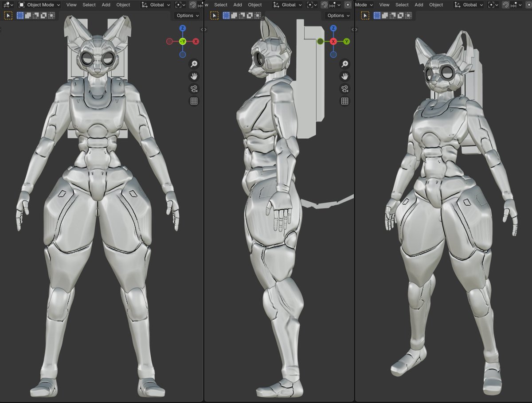The height and width of the screenshot is (403, 532).
Task: Toggle camera view using the camera icon
Action: (194, 88)
